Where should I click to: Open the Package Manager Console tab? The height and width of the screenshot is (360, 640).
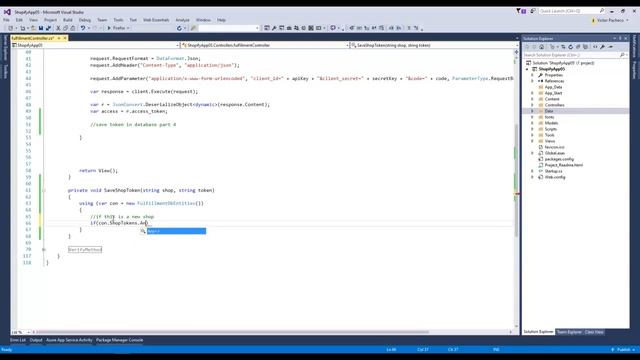[x=120, y=340]
